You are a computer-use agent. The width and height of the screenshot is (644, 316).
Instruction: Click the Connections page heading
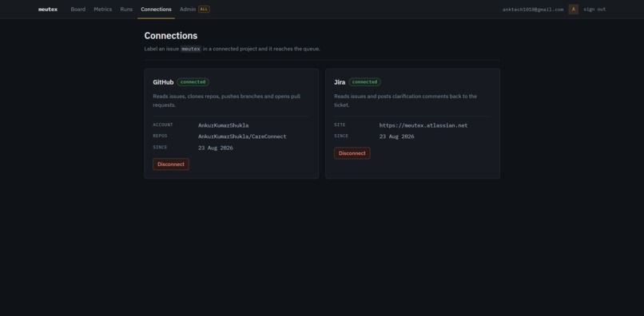click(x=171, y=36)
